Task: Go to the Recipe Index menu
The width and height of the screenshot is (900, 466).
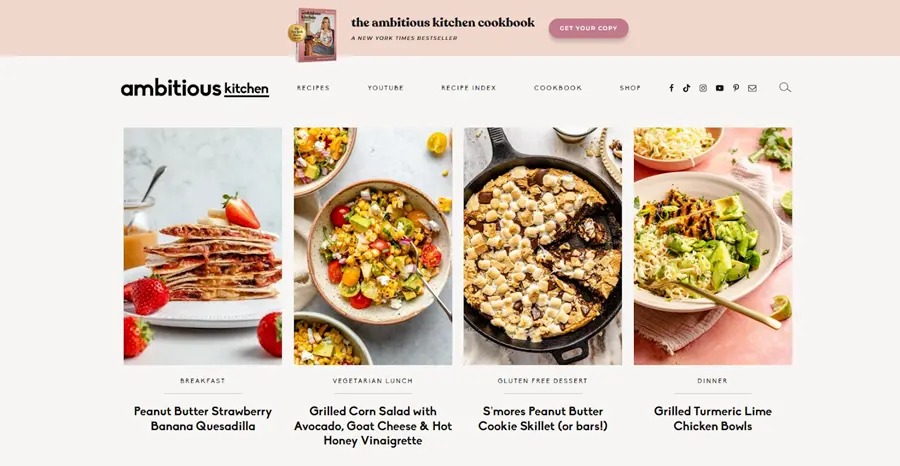Action: pos(468,88)
